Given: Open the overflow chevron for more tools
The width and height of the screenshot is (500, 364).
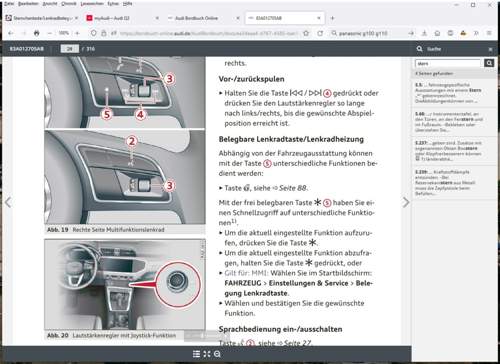Looking at the screenshot, I should tap(476, 33).
